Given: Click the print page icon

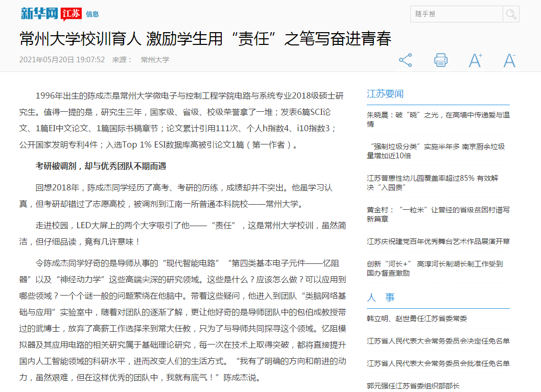Looking at the screenshot, I should click(440, 60).
